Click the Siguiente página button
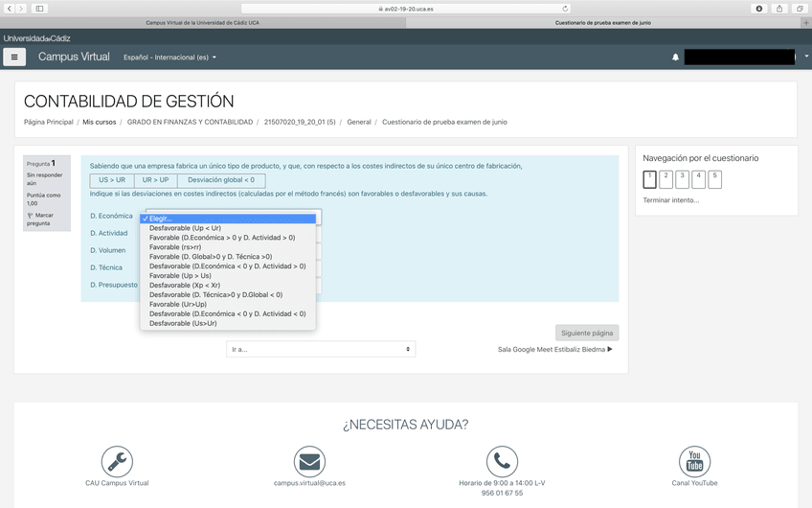This screenshot has height=508, width=812. coord(586,334)
